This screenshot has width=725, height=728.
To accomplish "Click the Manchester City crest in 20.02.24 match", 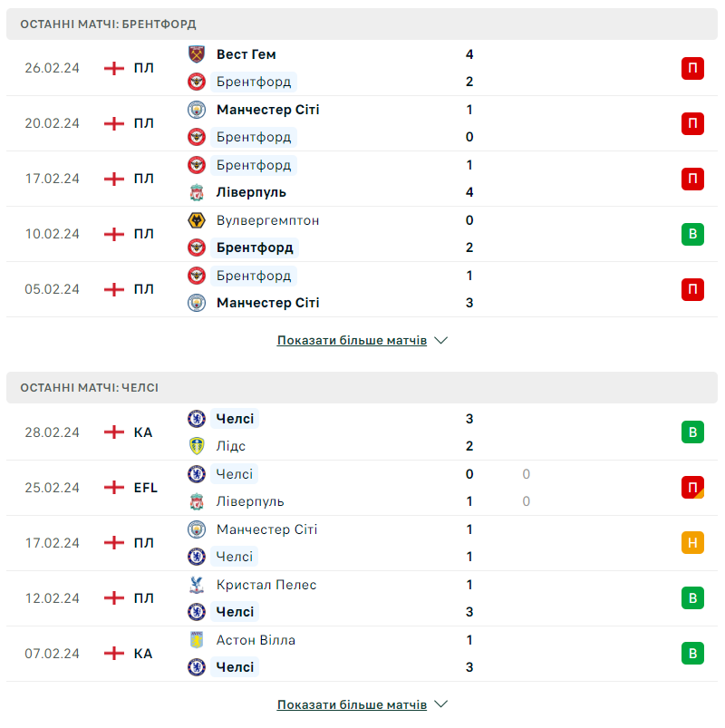I will click(x=197, y=110).
